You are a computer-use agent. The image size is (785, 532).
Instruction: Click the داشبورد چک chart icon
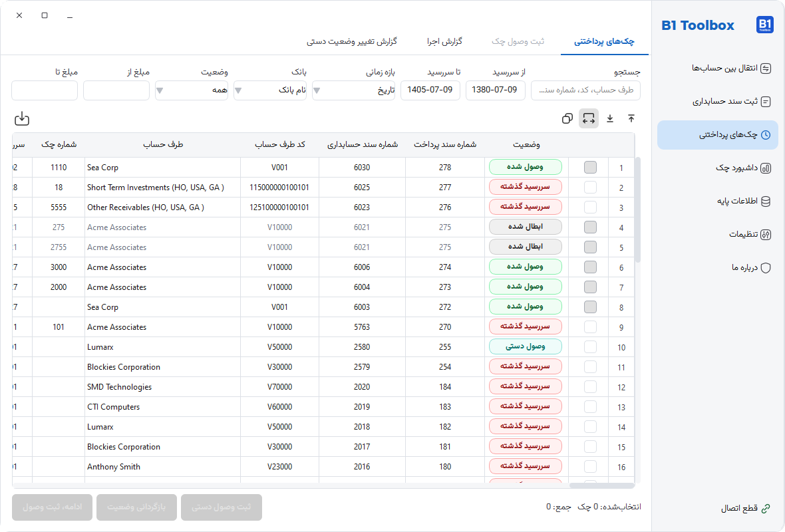766,168
